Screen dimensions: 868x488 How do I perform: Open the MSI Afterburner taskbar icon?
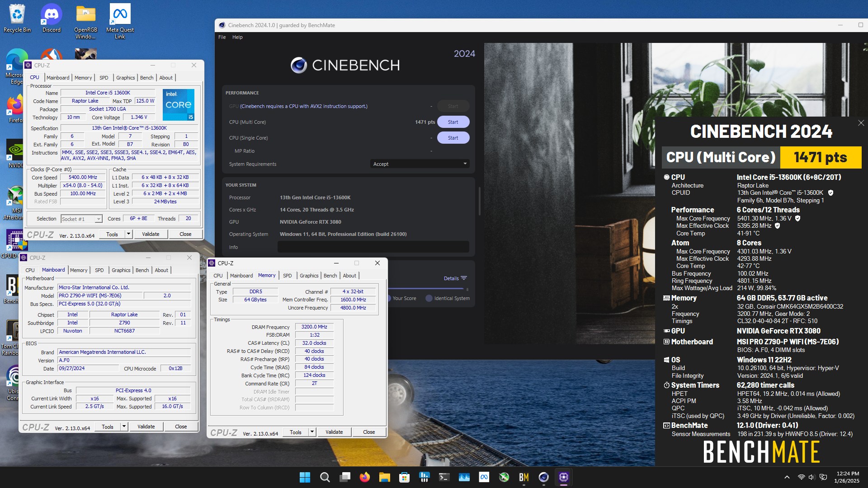click(x=504, y=477)
